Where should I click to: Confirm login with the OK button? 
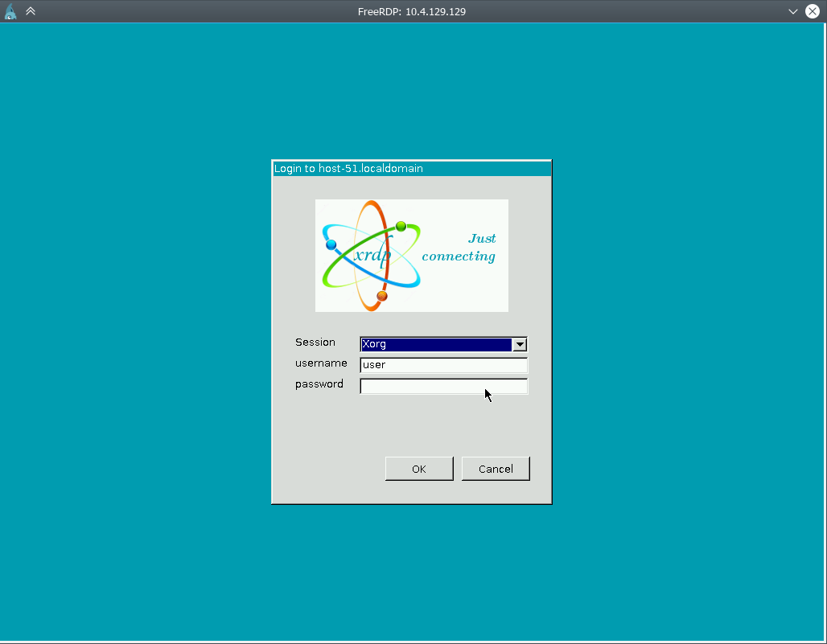[x=419, y=469]
